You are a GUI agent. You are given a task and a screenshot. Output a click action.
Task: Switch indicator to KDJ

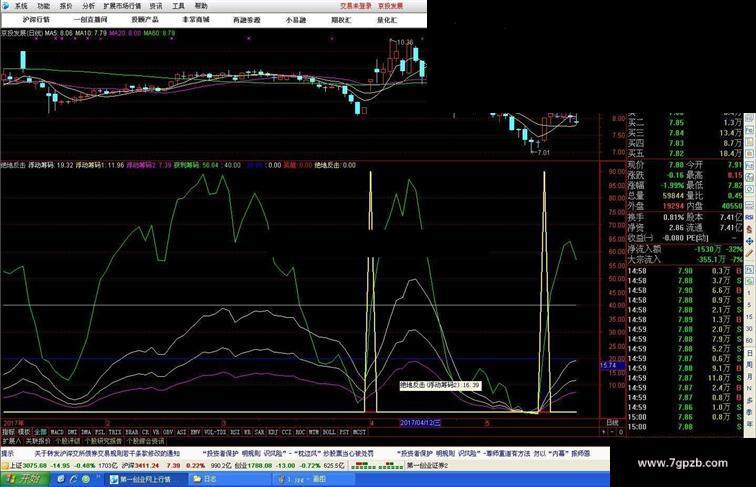point(273,432)
